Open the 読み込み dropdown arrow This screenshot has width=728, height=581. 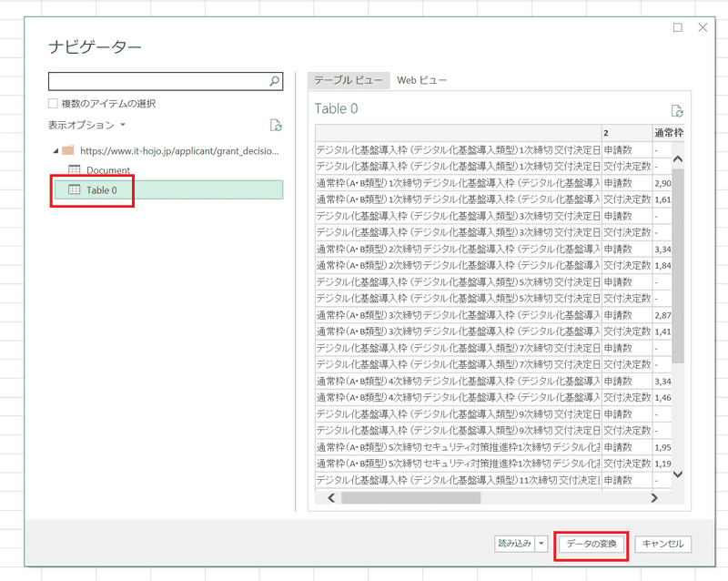pyautogui.click(x=541, y=544)
